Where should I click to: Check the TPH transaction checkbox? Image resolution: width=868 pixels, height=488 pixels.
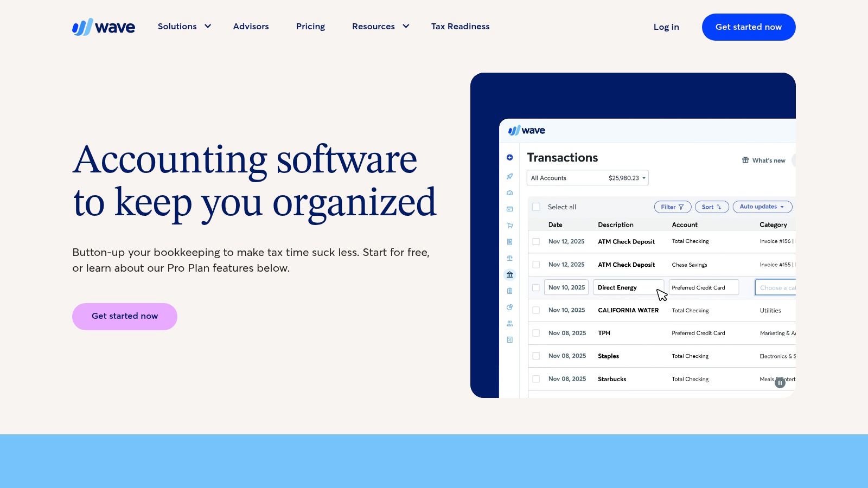point(536,333)
